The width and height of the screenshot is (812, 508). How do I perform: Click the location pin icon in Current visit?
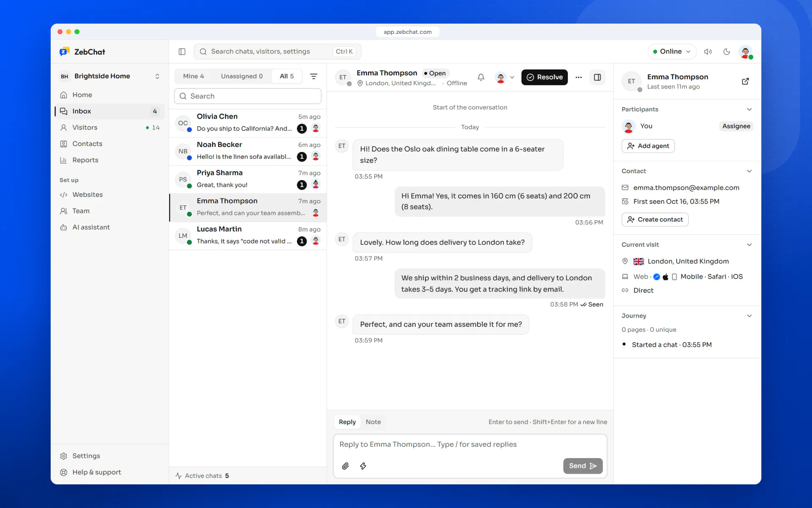(x=625, y=261)
